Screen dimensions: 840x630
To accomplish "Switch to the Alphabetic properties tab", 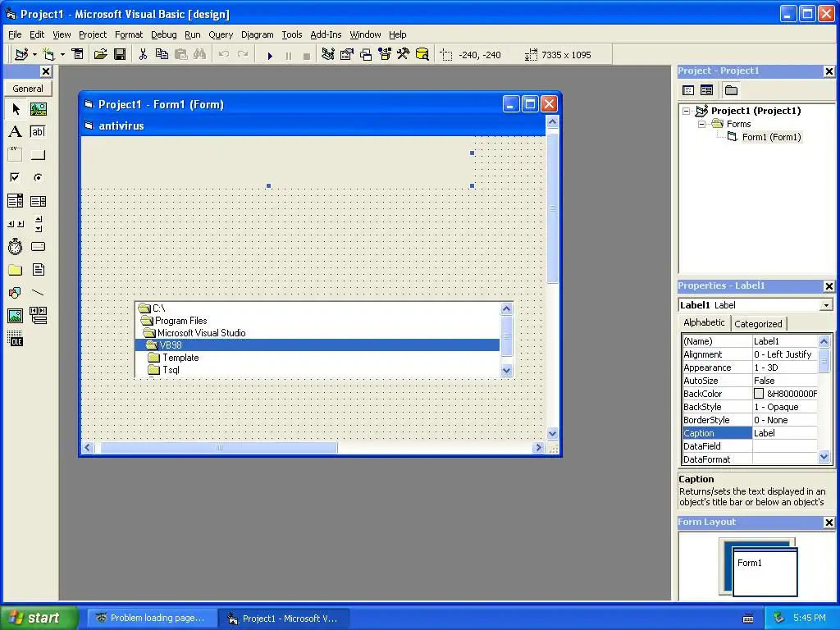I will tap(704, 322).
